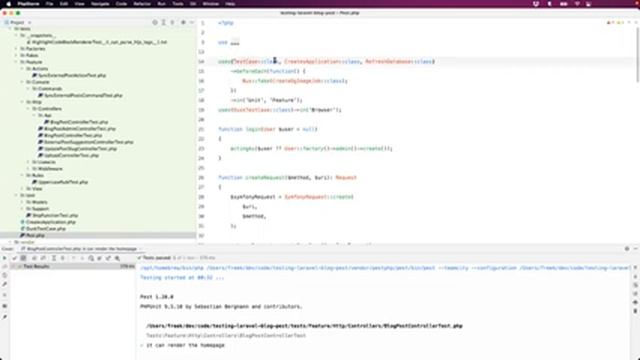
Task: Toggle show ignored tests in run toolbar
Action: click(x=24, y=258)
